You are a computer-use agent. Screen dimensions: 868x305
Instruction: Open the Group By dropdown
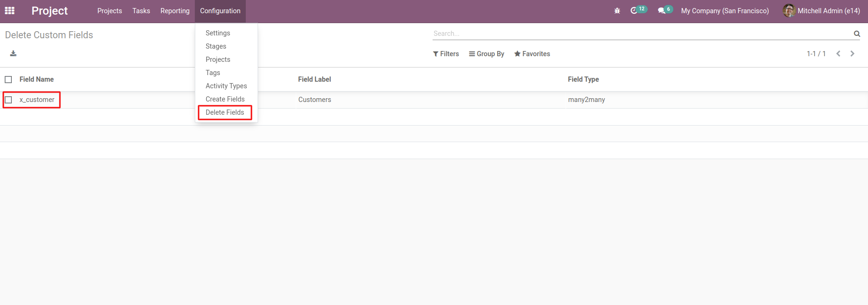tap(486, 54)
